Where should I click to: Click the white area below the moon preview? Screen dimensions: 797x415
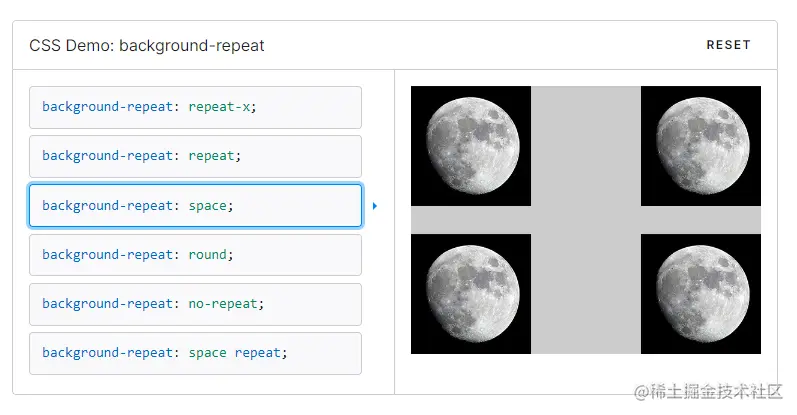(x=586, y=374)
